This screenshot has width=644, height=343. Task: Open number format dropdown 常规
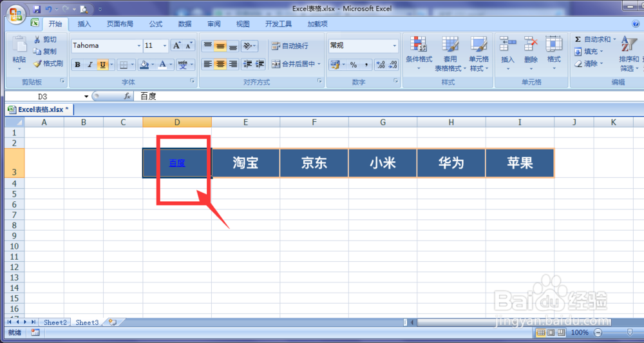(395, 46)
